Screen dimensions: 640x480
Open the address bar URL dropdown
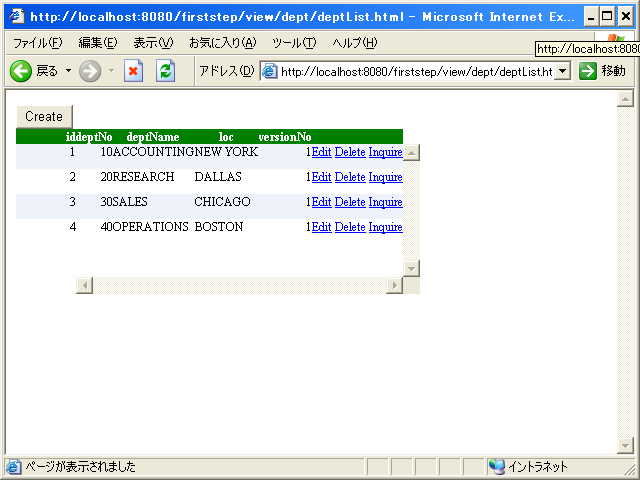pyautogui.click(x=561, y=71)
